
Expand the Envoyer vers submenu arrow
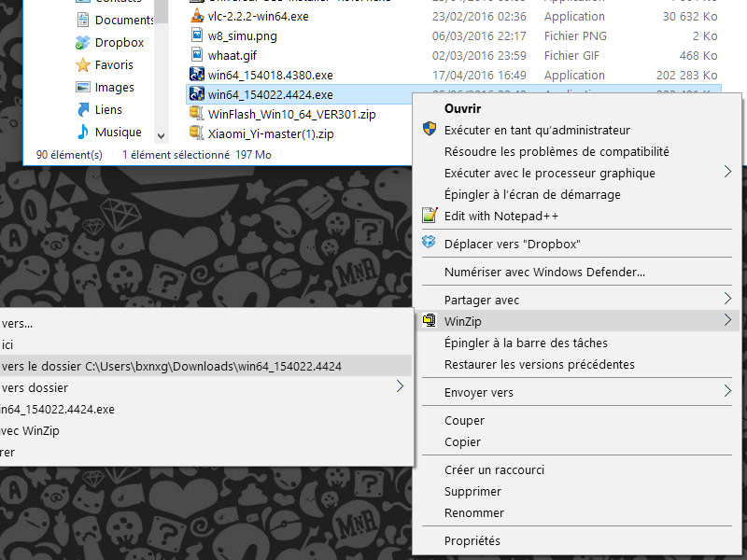point(727,391)
